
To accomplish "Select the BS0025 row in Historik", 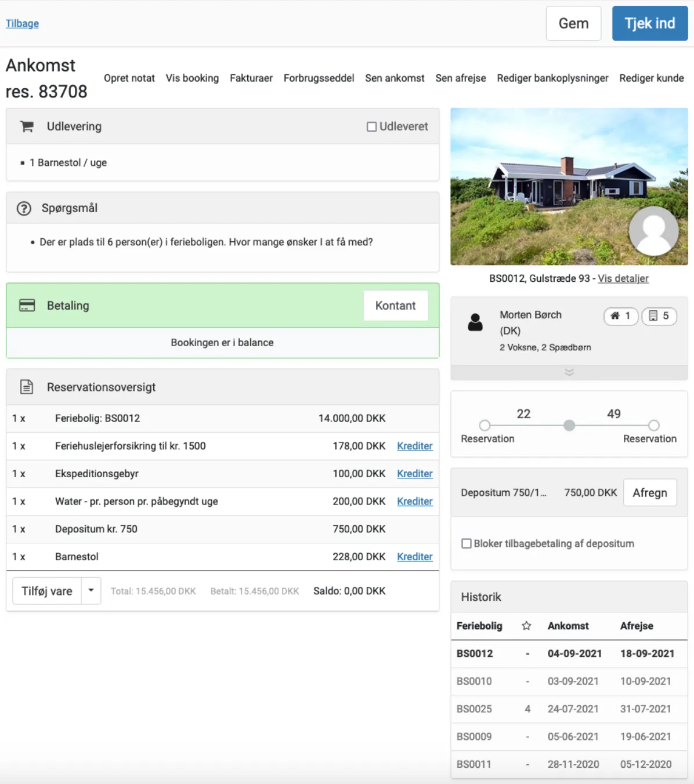I will click(x=569, y=709).
